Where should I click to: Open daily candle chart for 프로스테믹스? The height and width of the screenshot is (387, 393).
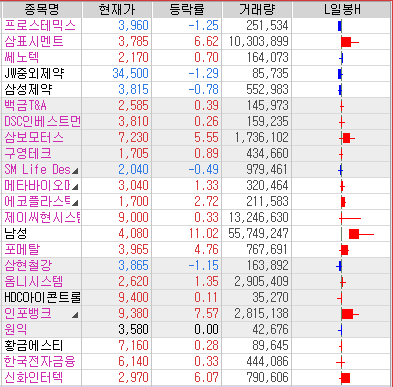pyautogui.click(x=340, y=26)
